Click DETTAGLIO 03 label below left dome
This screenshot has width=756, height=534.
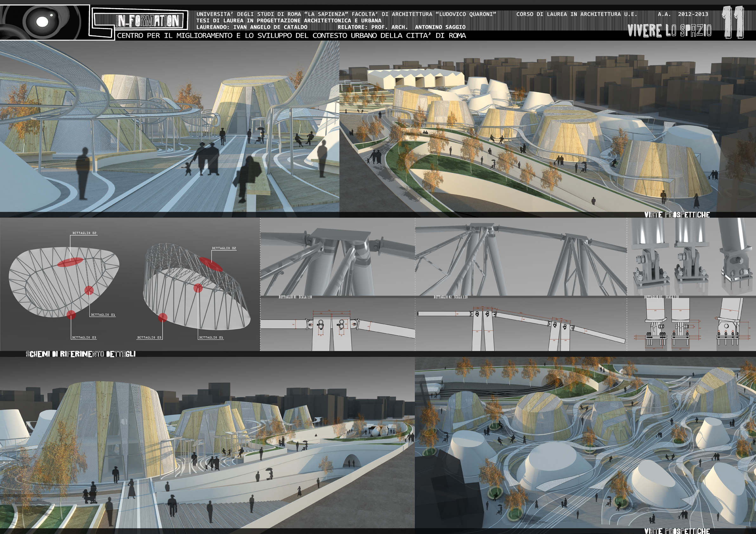pos(84,337)
